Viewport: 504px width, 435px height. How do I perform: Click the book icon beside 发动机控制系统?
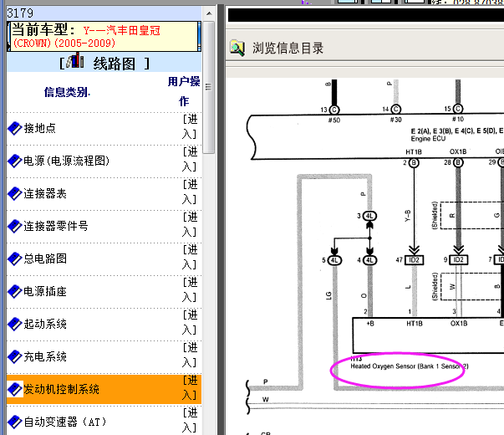point(14,389)
